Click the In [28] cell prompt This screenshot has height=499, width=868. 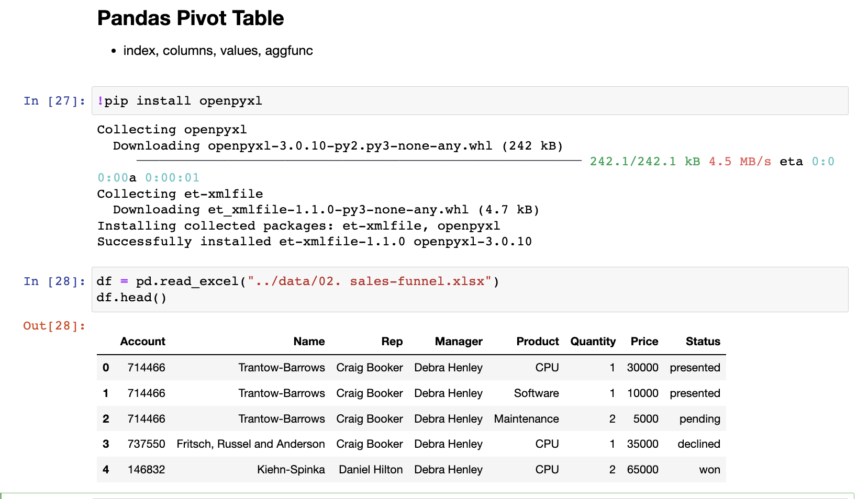tap(53, 281)
